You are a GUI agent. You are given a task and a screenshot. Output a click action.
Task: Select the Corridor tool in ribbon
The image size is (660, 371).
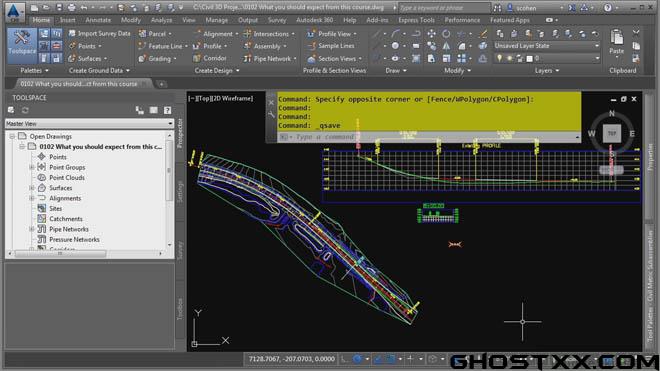pyautogui.click(x=210, y=59)
